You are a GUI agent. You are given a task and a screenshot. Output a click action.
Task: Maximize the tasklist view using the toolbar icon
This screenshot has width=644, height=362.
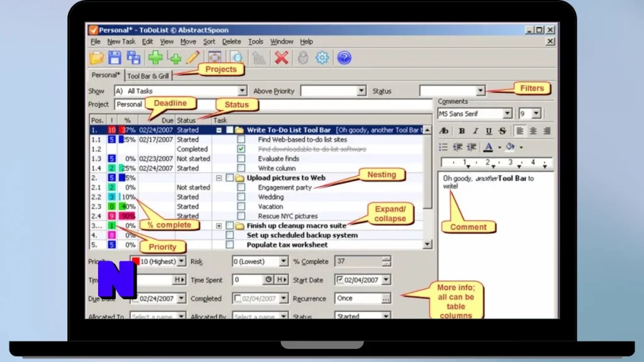pos(215,57)
